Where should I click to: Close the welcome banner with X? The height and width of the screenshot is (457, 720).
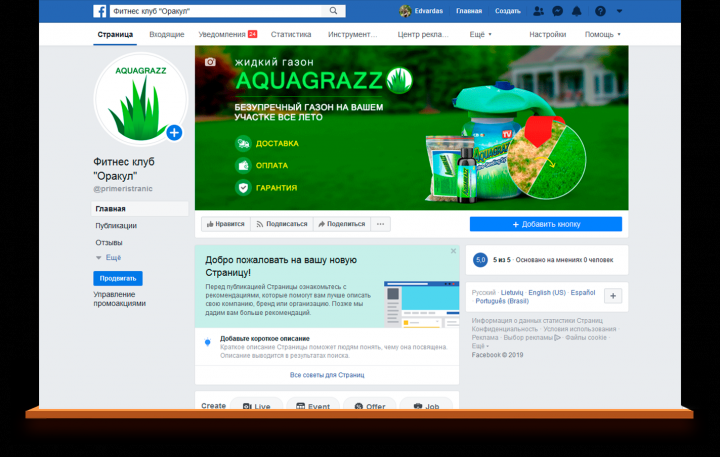coord(453,251)
